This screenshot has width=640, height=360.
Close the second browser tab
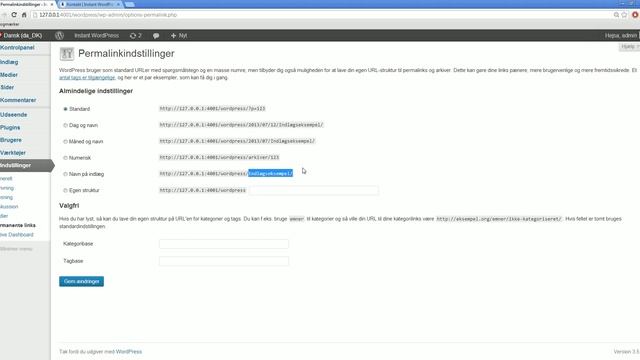tap(118, 4)
